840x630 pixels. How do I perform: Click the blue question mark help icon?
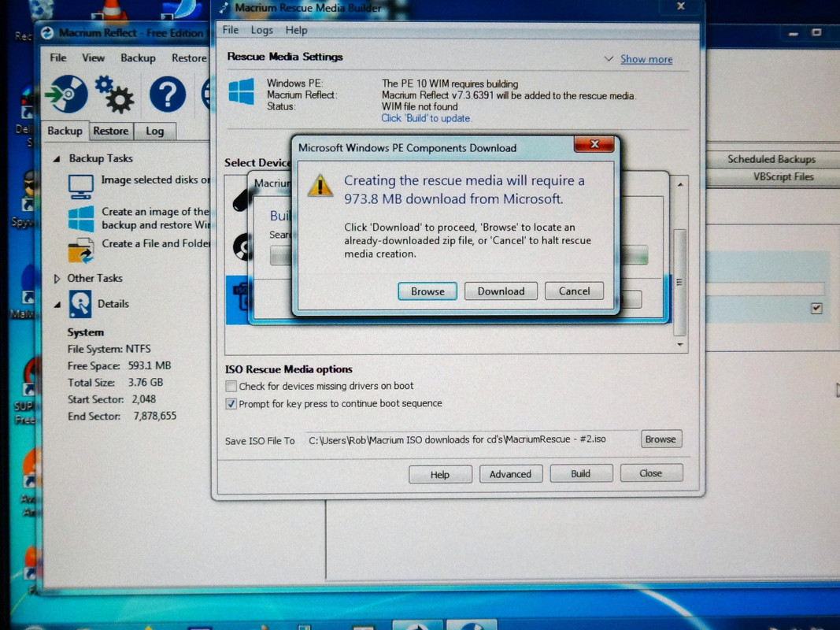click(x=168, y=94)
